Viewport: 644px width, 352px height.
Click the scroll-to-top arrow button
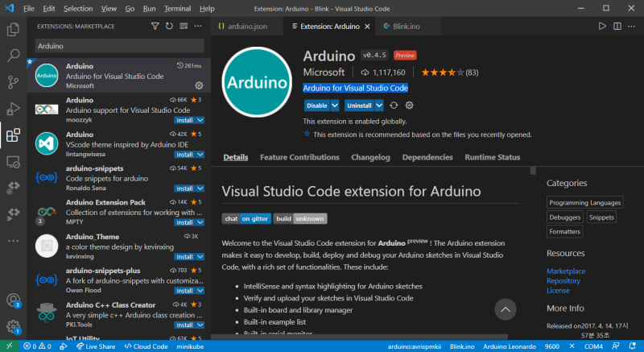(x=506, y=309)
